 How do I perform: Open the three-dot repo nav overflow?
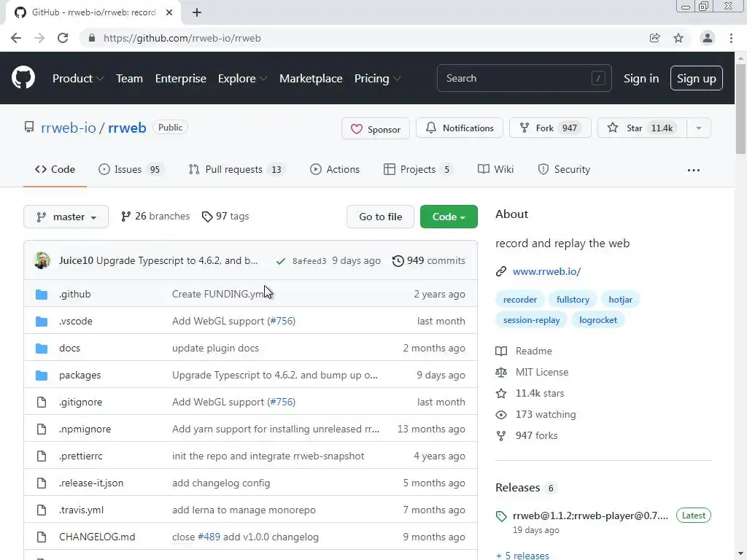[x=693, y=170]
